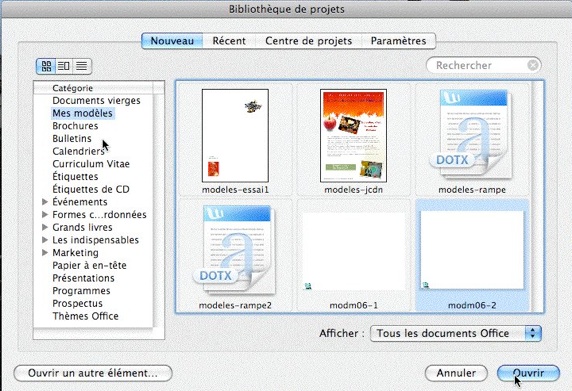Select Présentations category

(x=84, y=278)
